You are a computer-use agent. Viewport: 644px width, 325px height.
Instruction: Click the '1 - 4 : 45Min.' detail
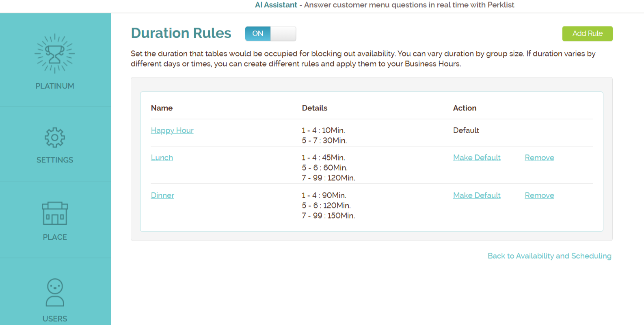pos(323,158)
